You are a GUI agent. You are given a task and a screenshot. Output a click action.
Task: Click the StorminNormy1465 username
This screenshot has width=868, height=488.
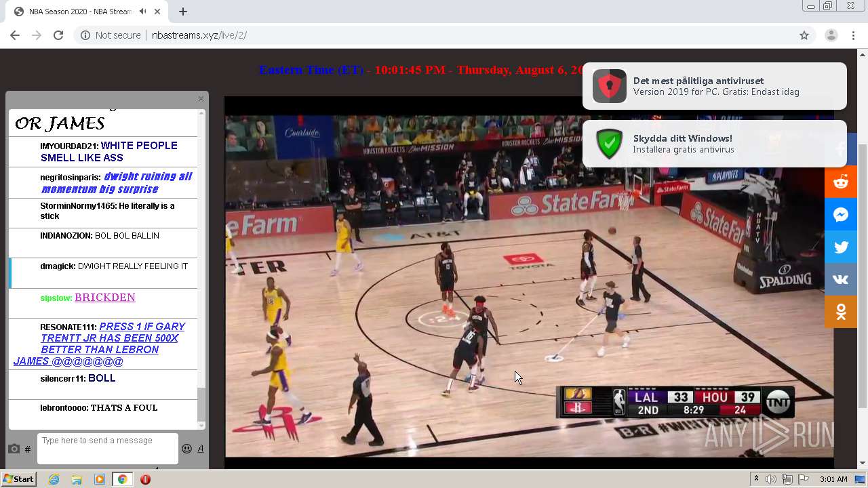pos(78,206)
